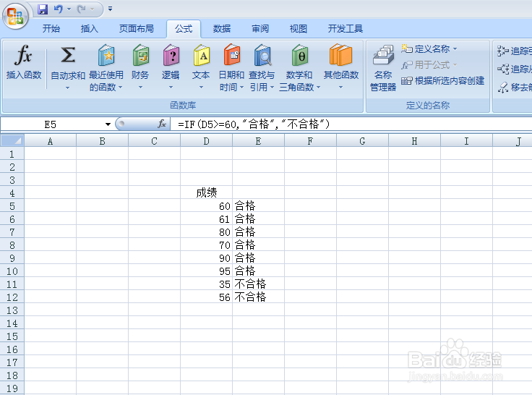The image size is (532, 395).
Task: Expand the AutoSum dropdown arrow
Action: point(68,88)
